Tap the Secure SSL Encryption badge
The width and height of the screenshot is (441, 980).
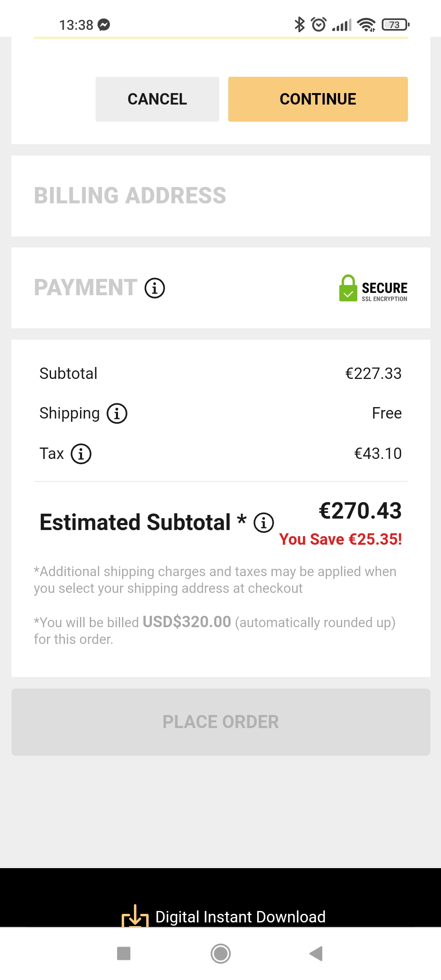373,288
